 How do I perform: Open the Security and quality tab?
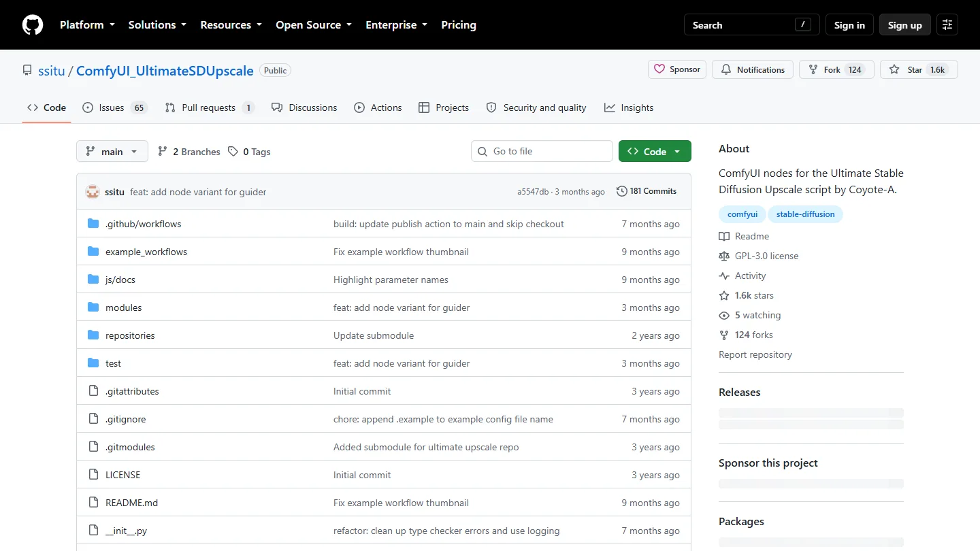536,107
